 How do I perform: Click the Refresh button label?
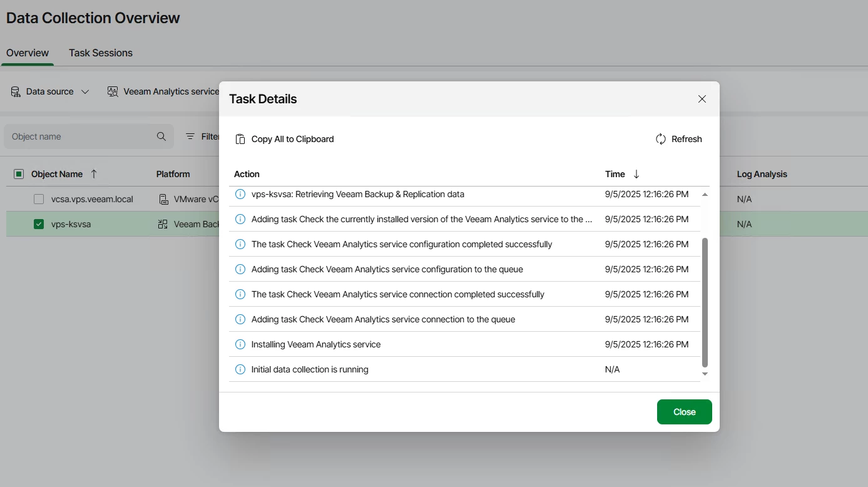coord(687,139)
